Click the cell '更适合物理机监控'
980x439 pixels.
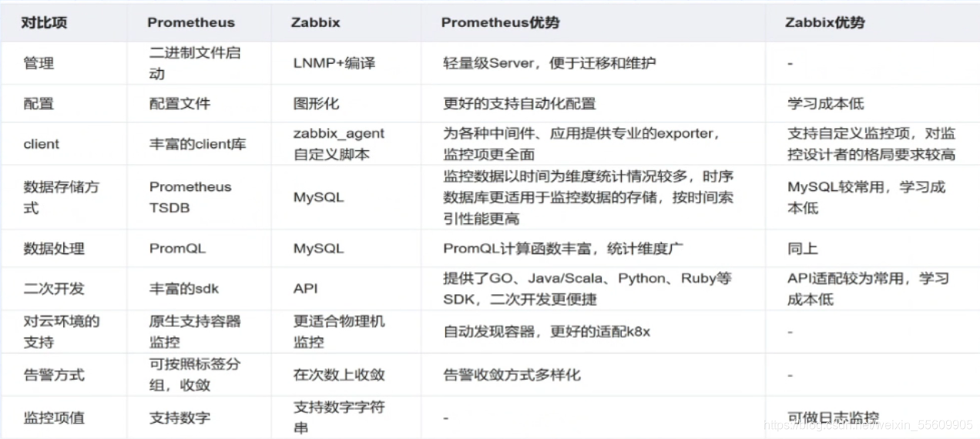coord(339,331)
